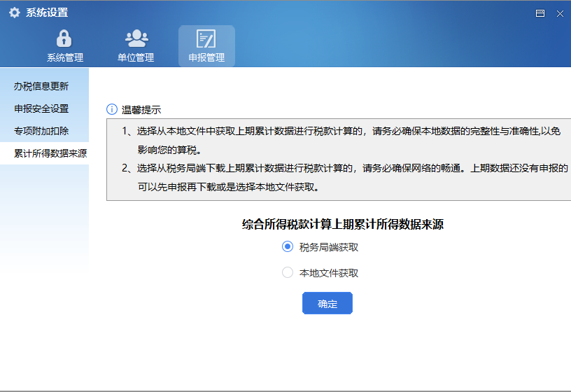This screenshot has width=571, height=392.
Task: Open the 单位管理 people icon tab
Action: point(136,46)
